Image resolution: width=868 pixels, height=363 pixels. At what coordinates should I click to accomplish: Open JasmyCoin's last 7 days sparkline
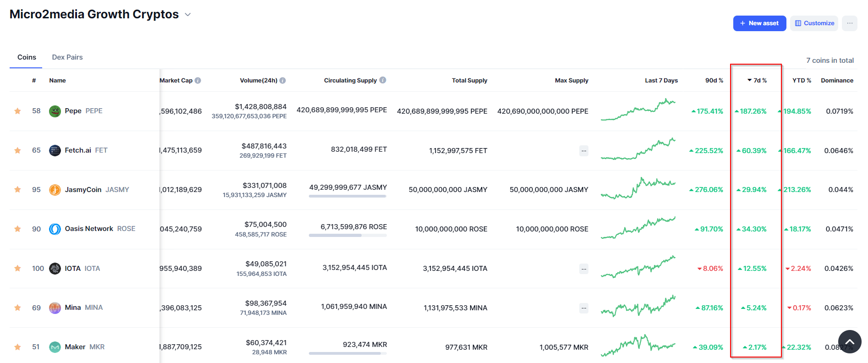click(x=638, y=188)
